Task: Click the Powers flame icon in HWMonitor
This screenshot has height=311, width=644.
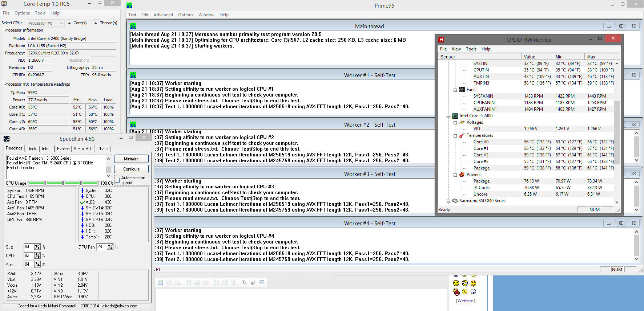Action: point(462,175)
